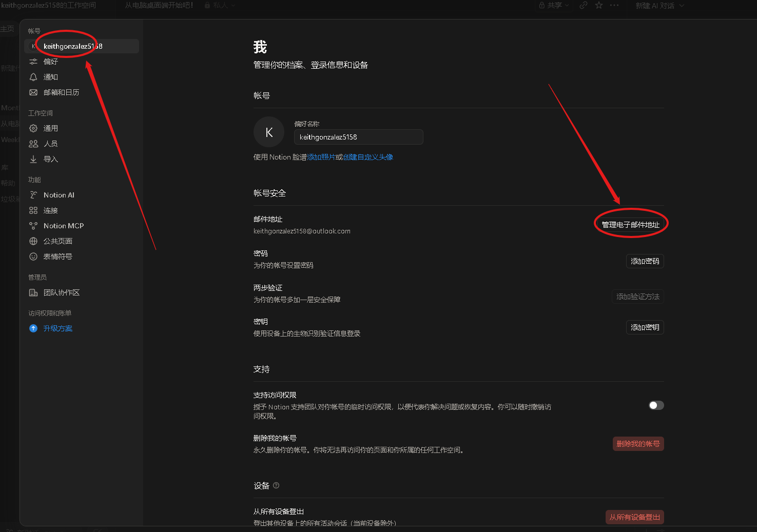Viewport: 757px width, 532px height.
Task: Click 管理电子邮件地址 button
Action: pyautogui.click(x=631, y=225)
